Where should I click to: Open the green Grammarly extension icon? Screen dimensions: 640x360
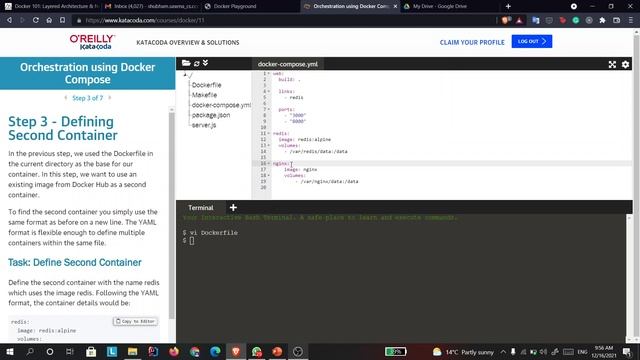576,20
